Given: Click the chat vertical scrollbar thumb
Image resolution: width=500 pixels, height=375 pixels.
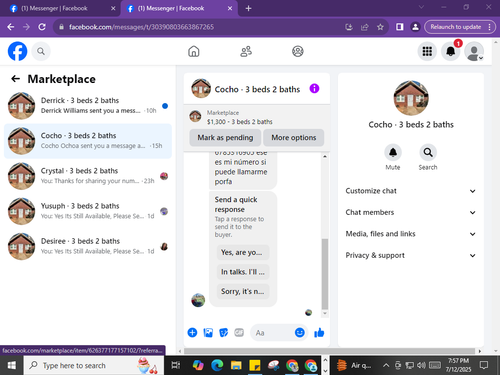Looking at the screenshot, I should (x=325, y=274).
